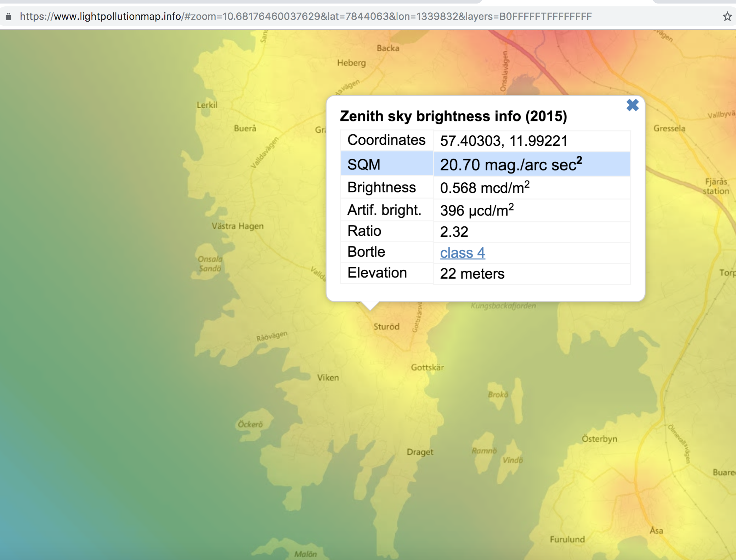736x560 pixels.
Task: Click the Österbyn place label
Action: (599, 439)
